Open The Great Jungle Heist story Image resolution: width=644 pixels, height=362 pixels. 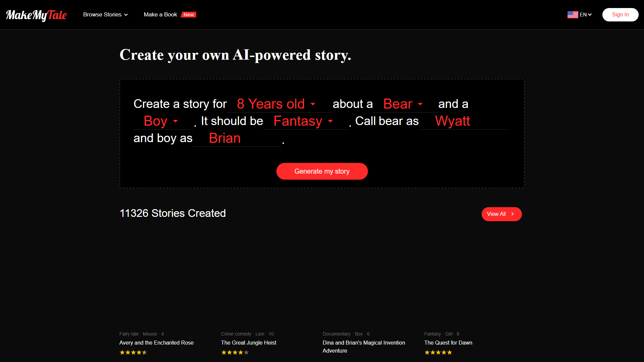tap(249, 343)
